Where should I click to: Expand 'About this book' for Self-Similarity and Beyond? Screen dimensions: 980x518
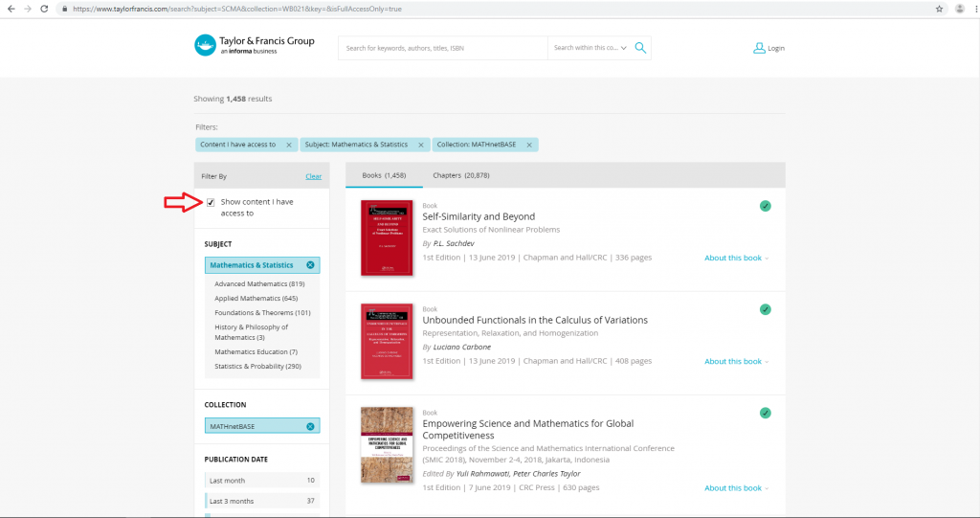coord(736,258)
